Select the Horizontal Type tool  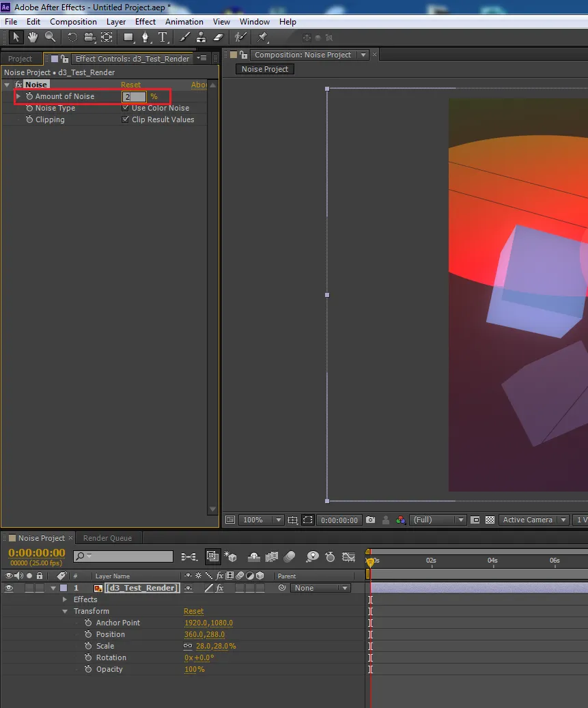(164, 38)
